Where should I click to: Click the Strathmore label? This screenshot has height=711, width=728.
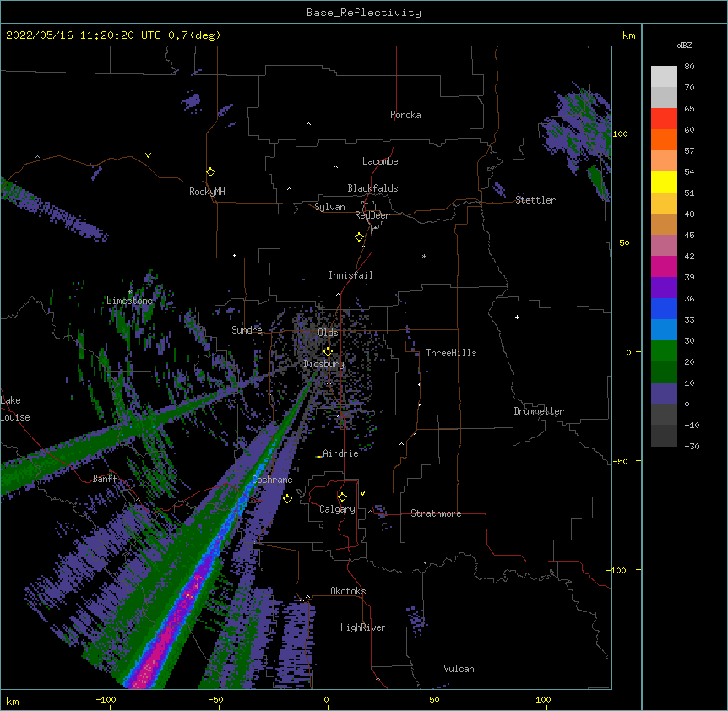click(x=436, y=513)
